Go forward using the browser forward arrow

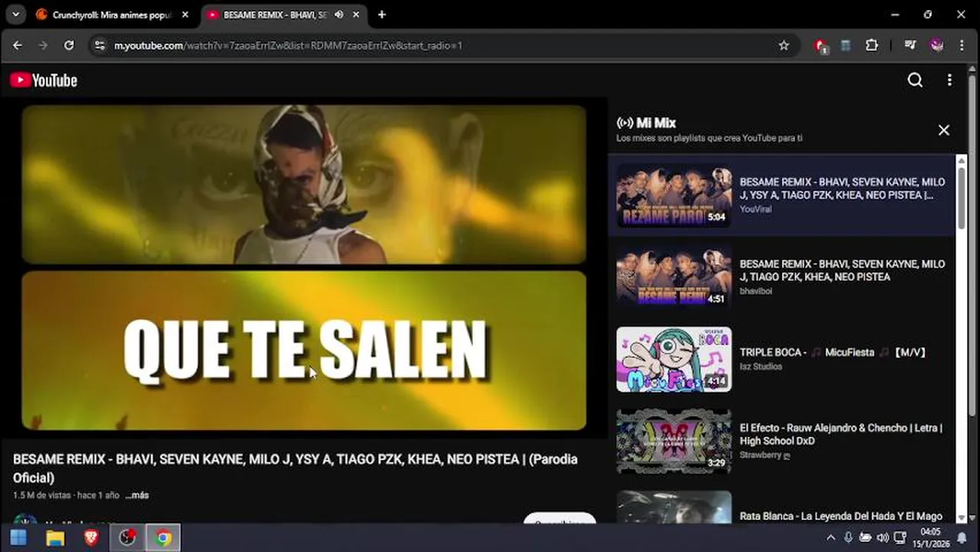[43, 45]
